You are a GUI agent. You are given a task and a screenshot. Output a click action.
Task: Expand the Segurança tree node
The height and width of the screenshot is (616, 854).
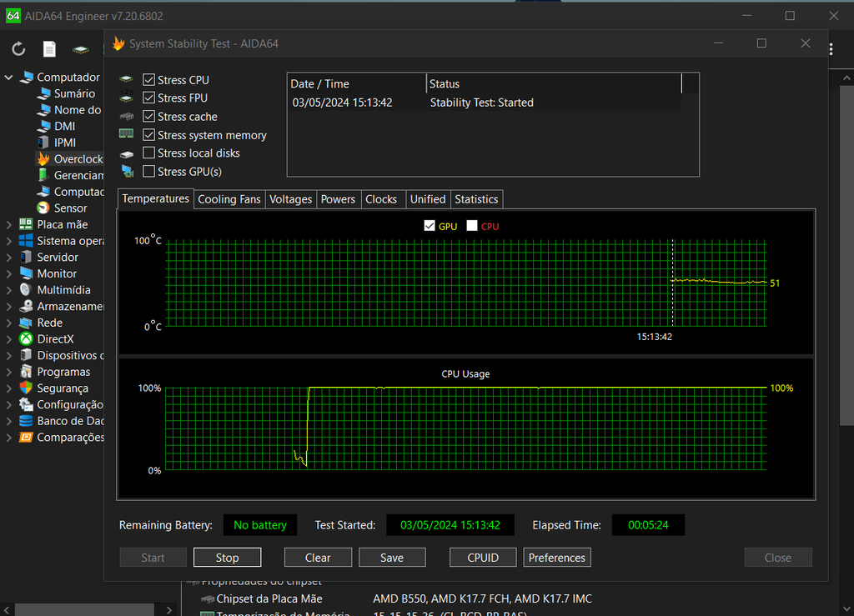click(x=8, y=388)
